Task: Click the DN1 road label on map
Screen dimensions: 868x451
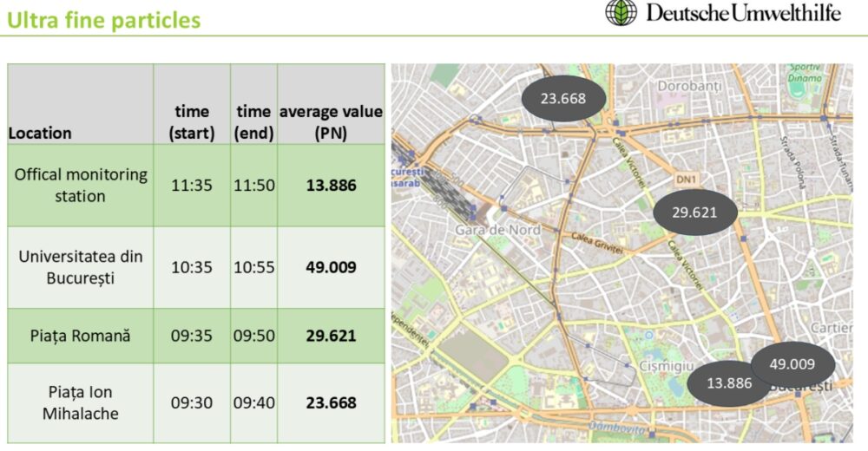Action: click(x=686, y=179)
